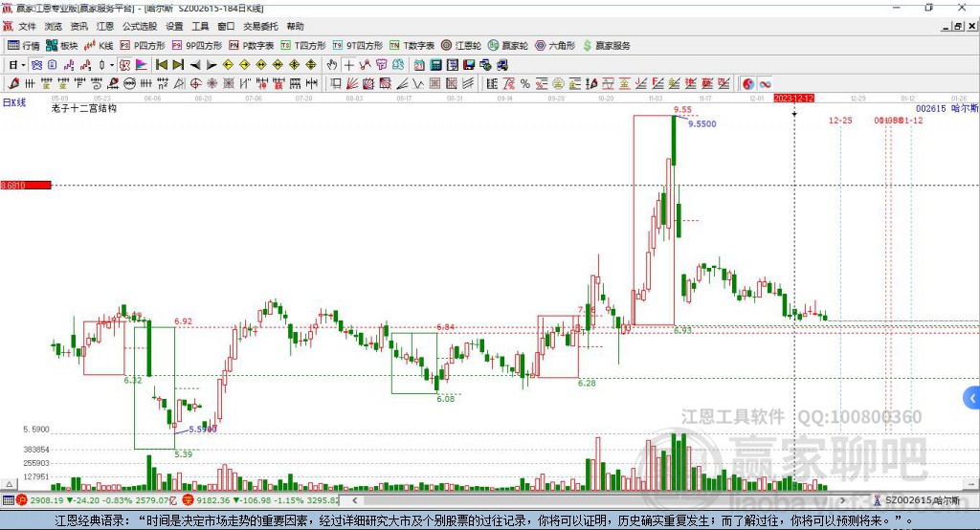Open the 文件 menu
Viewport: 980px width, 530px height.
click(x=28, y=26)
